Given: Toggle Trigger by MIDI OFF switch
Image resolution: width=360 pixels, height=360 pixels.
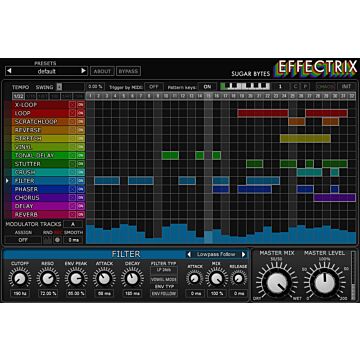Looking at the screenshot, I should [x=154, y=87].
